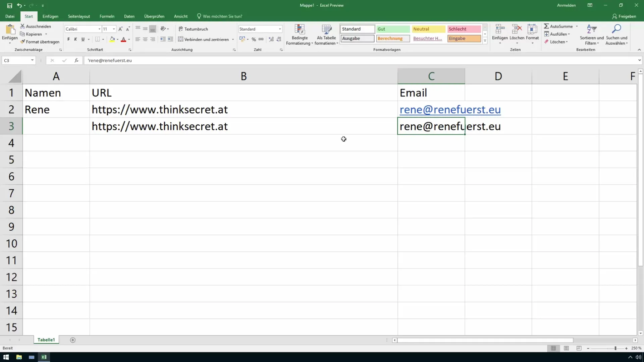Open the Name Box dropdown arrow
The height and width of the screenshot is (362, 644).
pyautogui.click(x=32, y=60)
